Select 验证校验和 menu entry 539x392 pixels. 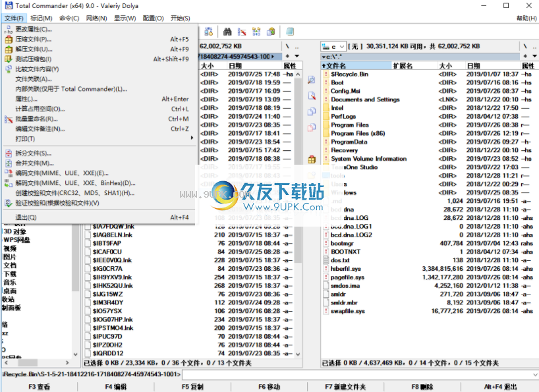point(99,203)
